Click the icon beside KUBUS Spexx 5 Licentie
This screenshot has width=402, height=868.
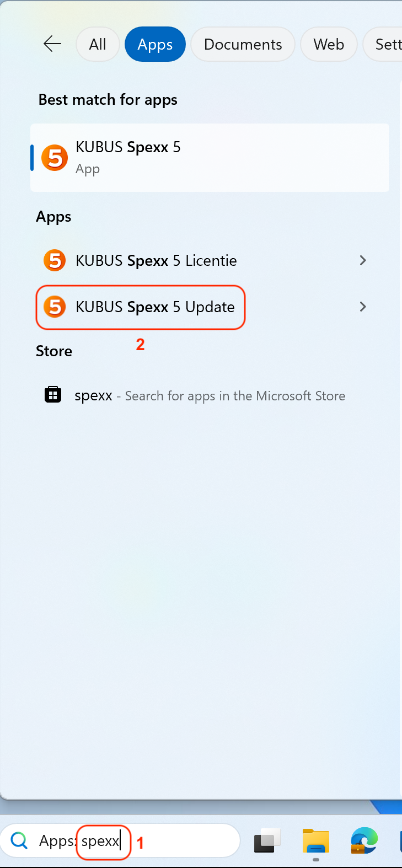click(x=55, y=260)
